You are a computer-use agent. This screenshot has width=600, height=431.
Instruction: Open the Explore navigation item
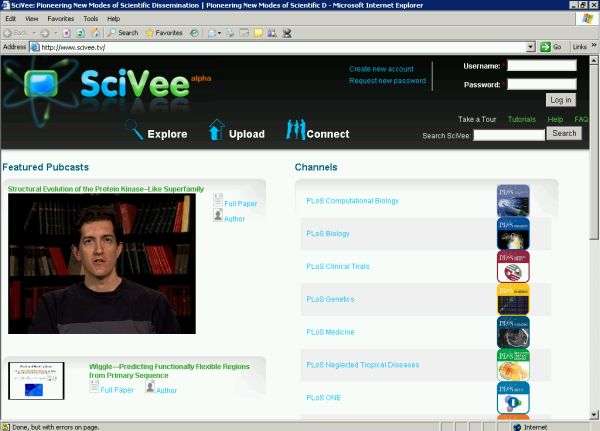pos(167,134)
